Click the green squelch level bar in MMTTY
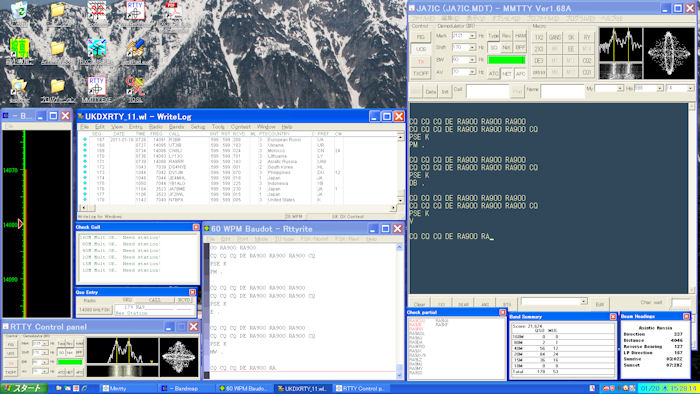This screenshot has height=394, width=700. 507,60
